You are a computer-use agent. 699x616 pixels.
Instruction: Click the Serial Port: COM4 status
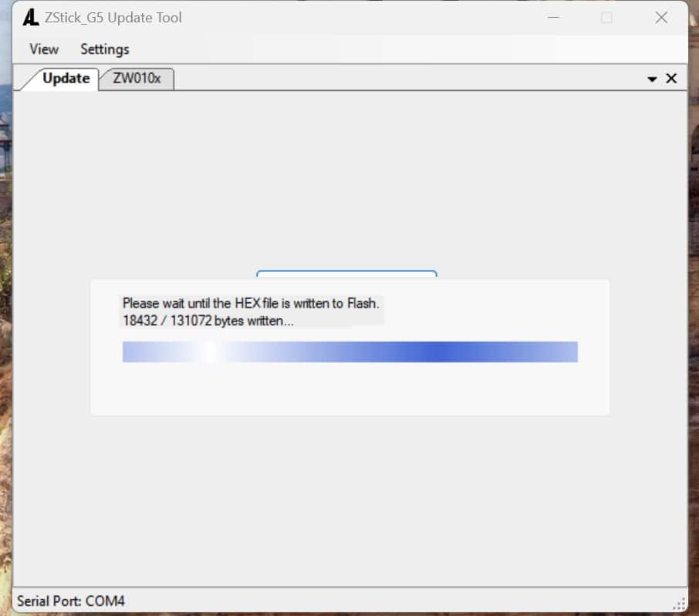(x=71, y=601)
